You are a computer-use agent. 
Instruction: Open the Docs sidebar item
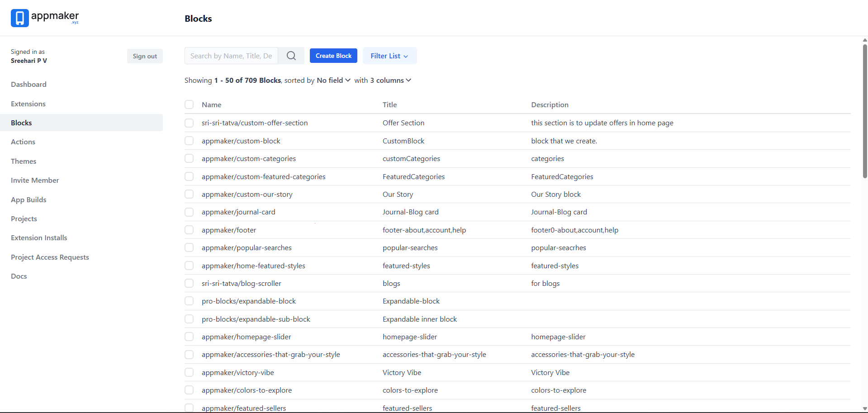pos(19,276)
